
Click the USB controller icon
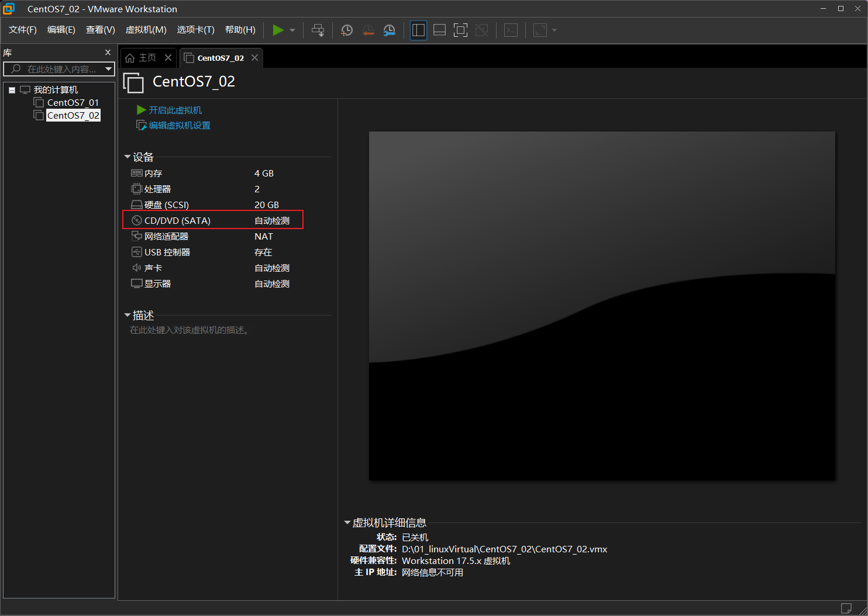pyautogui.click(x=136, y=252)
